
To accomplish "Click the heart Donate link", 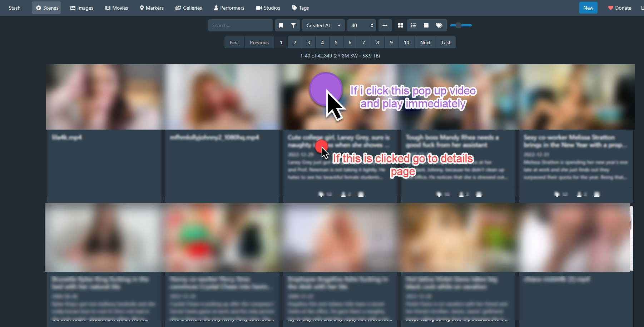I will 620,8.
